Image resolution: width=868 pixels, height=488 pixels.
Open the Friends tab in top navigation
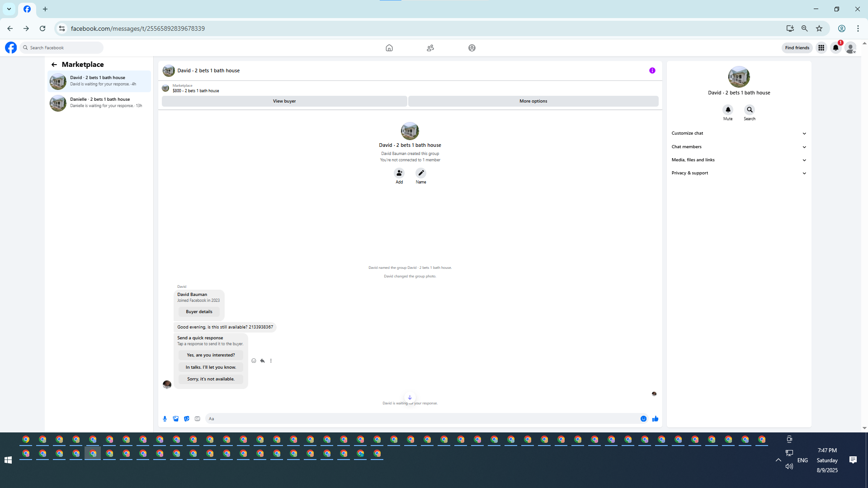430,48
